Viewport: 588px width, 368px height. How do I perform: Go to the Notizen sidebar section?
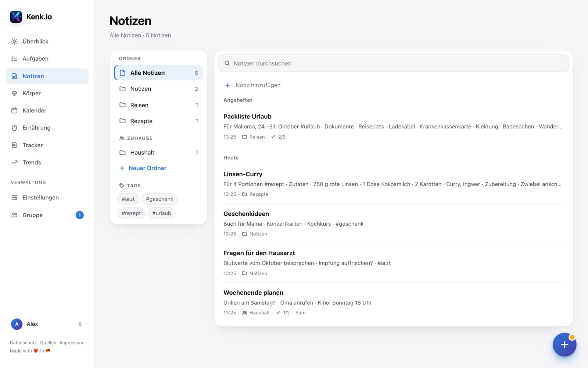tap(47, 76)
